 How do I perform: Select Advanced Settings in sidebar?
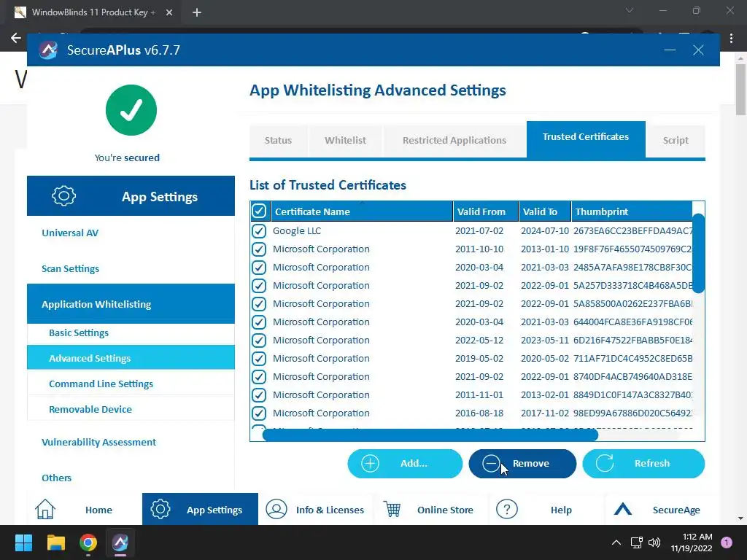click(131, 357)
